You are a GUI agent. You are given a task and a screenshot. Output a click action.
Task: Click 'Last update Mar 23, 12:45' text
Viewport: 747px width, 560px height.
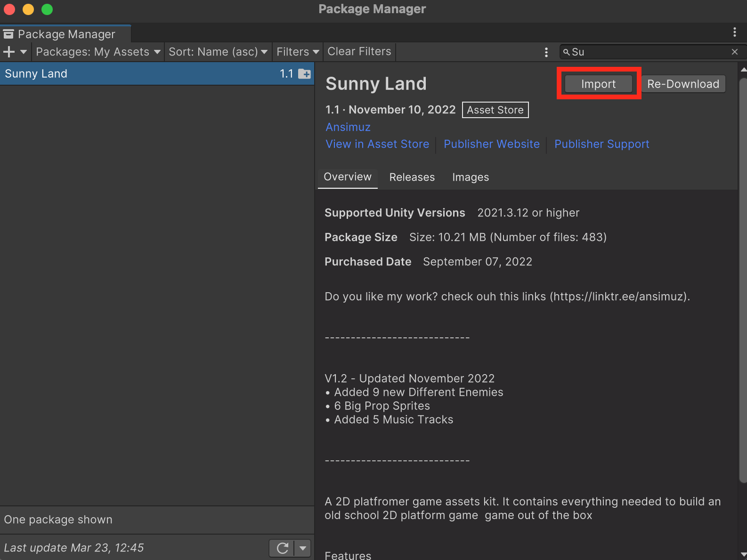pyautogui.click(x=74, y=548)
